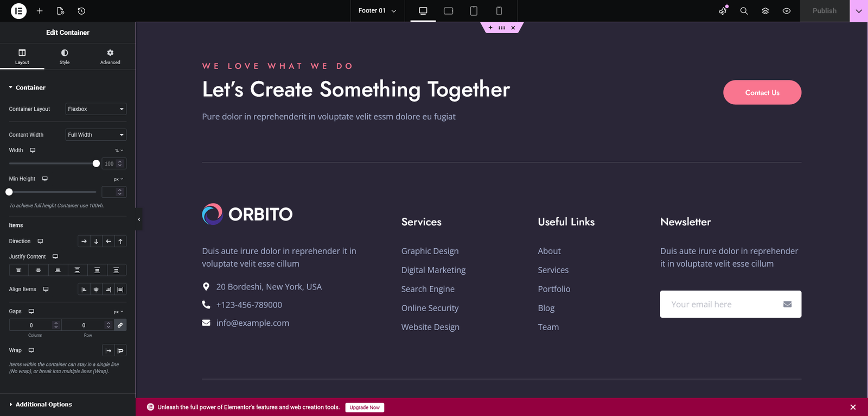
Task: Switch to the Advanced tab
Action: click(x=110, y=56)
